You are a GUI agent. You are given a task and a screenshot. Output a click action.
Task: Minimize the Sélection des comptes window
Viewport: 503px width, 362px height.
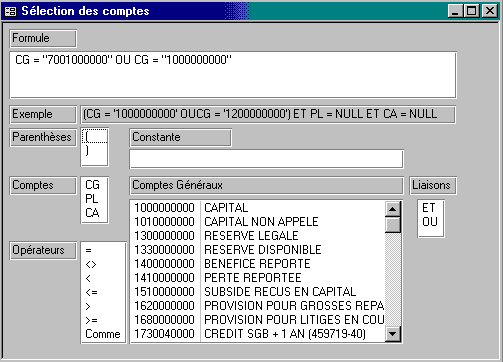pyautogui.click(x=455, y=11)
